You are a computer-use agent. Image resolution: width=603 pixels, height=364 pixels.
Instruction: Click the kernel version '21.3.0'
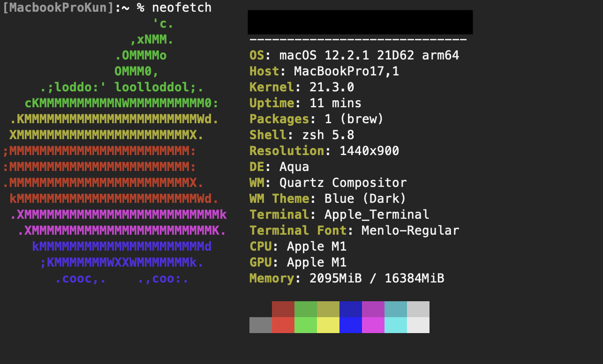(x=332, y=87)
